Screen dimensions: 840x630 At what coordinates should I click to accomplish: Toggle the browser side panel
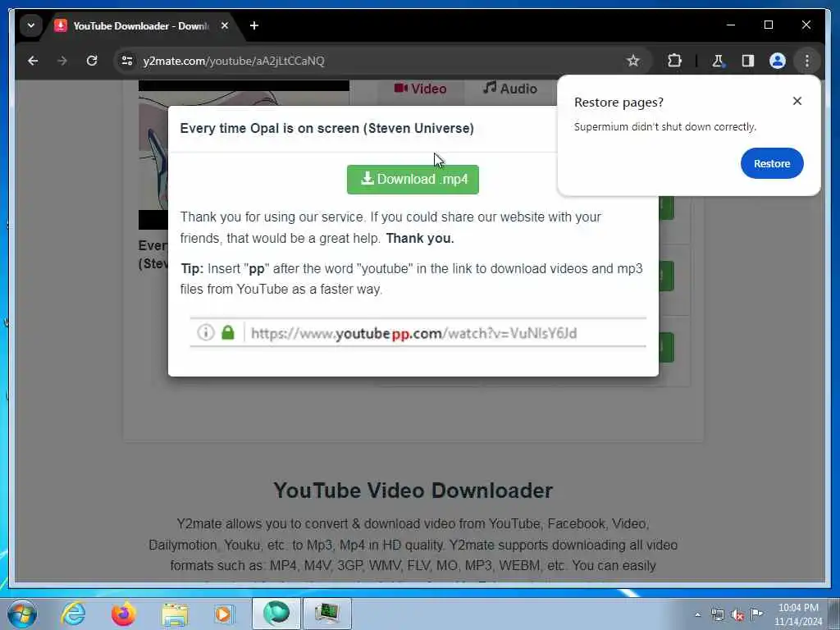(748, 61)
